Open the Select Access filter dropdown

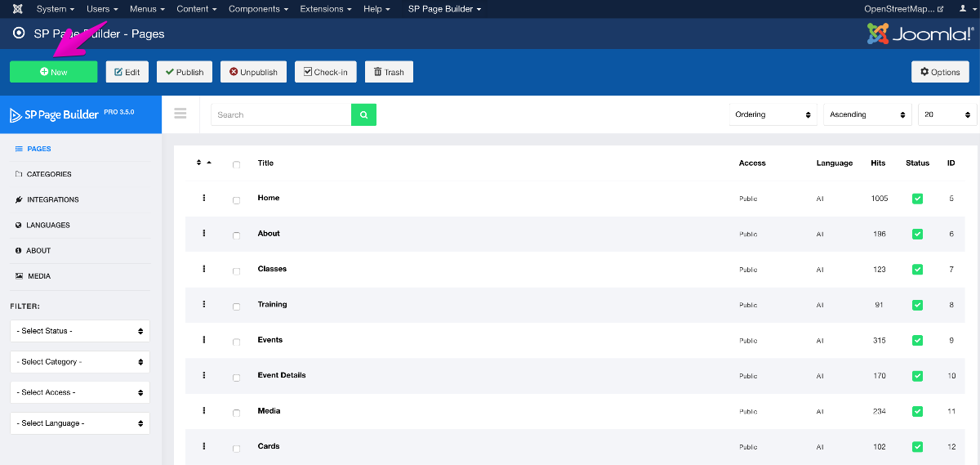pos(80,392)
